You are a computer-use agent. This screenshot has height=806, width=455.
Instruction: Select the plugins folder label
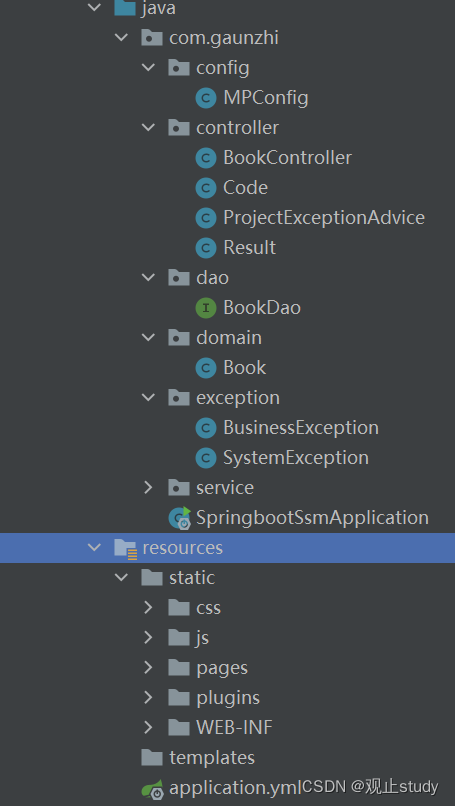point(228,698)
